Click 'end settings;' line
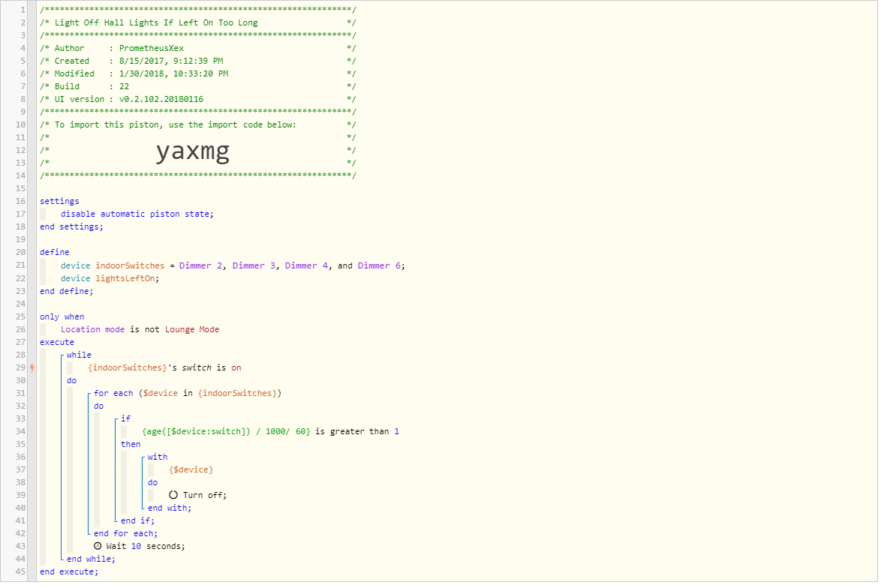This screenshot has height=588, width=884. [x=71, y=227]
